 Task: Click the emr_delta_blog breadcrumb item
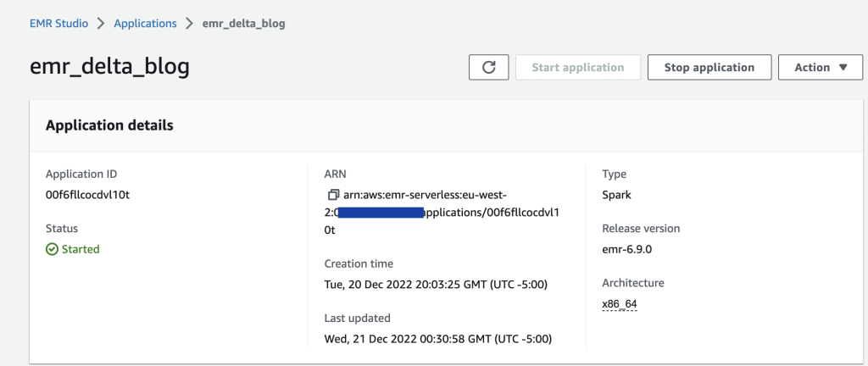click(x=243, y=24)
